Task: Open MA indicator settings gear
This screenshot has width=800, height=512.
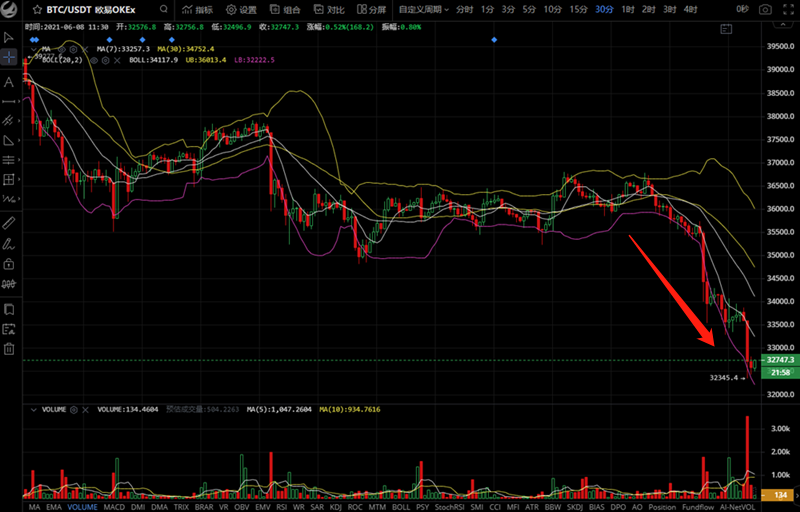Action: (73, 49)
